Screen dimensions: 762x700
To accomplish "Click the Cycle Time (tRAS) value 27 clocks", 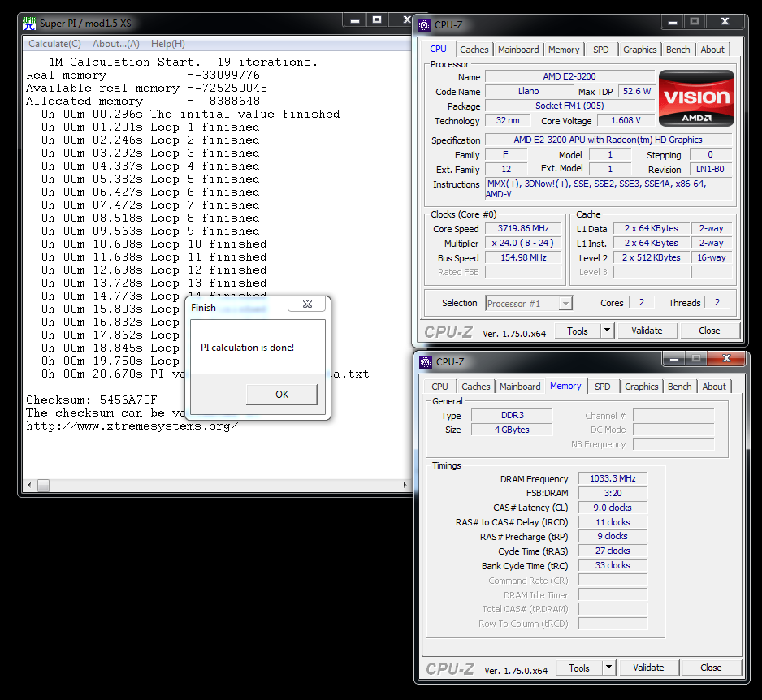I will [x=613, y=551].
